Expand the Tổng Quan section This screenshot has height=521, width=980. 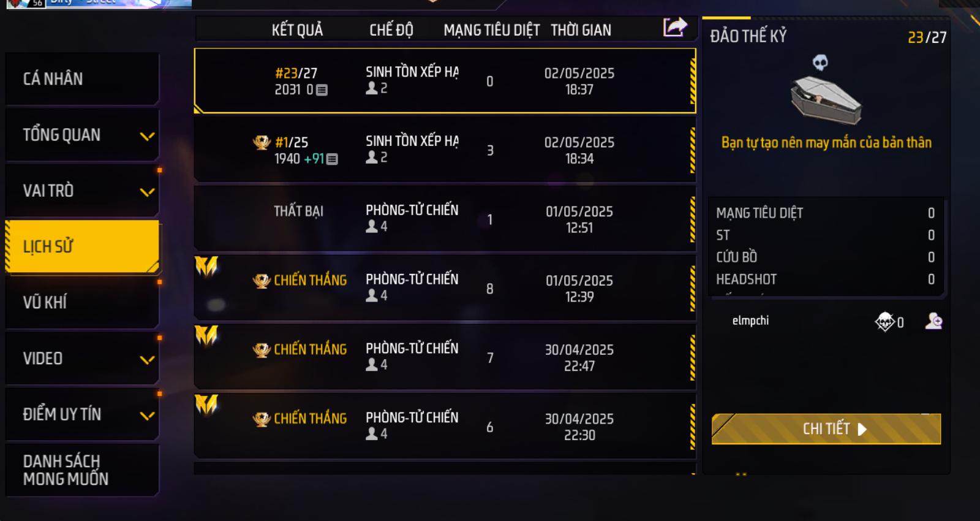147,136
